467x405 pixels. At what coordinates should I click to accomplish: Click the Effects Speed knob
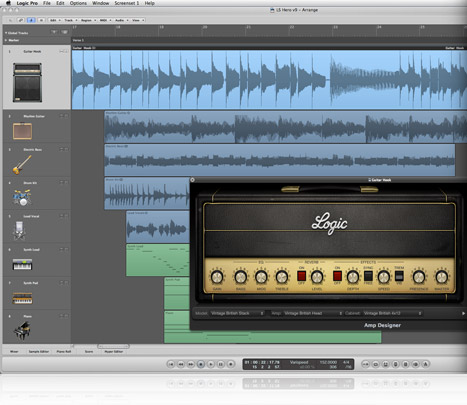tap(384, 277)
